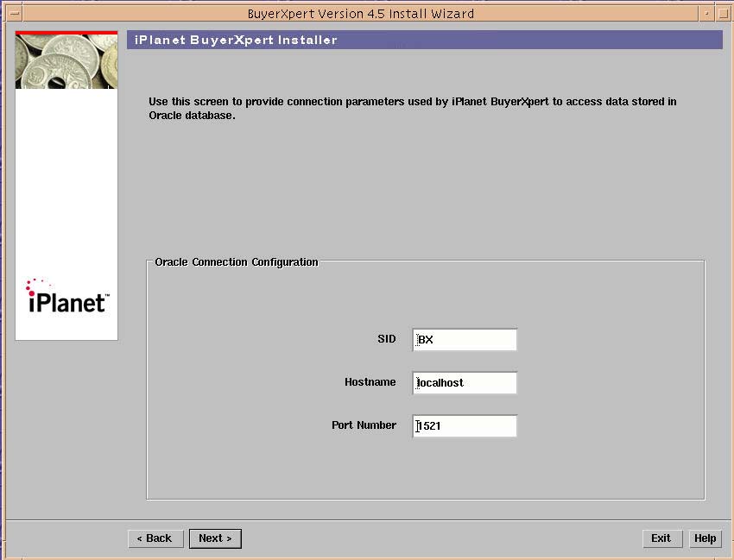This screenshot has width=734, height=560.
Task: Click the connection parameters instruction text
Action: tap(413, 109)
